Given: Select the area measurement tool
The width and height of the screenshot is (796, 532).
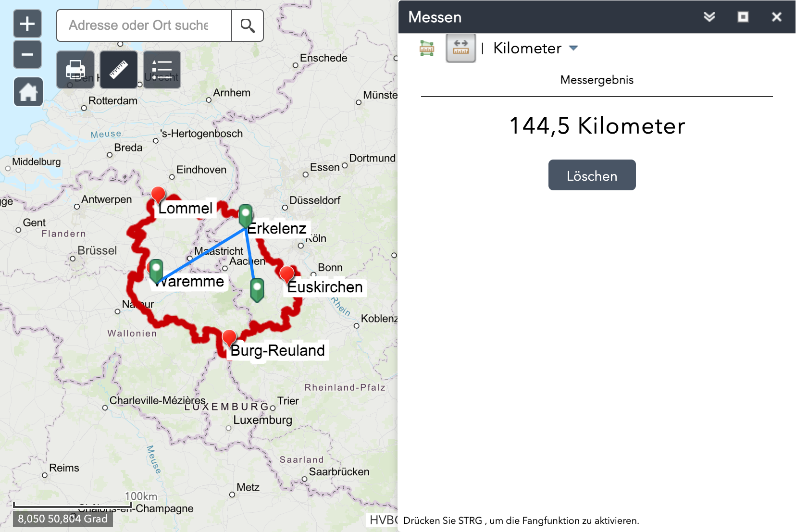Looking at the screenshot, I should pyautogui.click(x=427, y=48).
